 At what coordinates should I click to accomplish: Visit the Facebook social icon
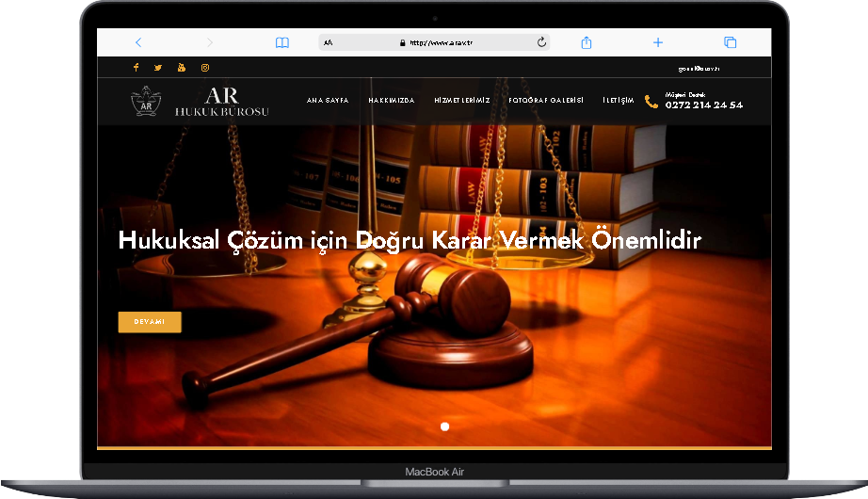pyautogui.click(x=136, y=68)
